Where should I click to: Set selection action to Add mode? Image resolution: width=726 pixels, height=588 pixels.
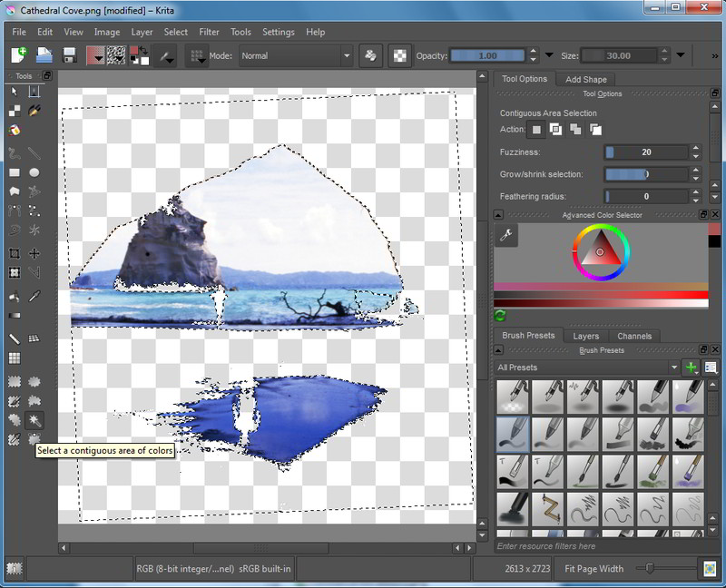tap(555, 129)
